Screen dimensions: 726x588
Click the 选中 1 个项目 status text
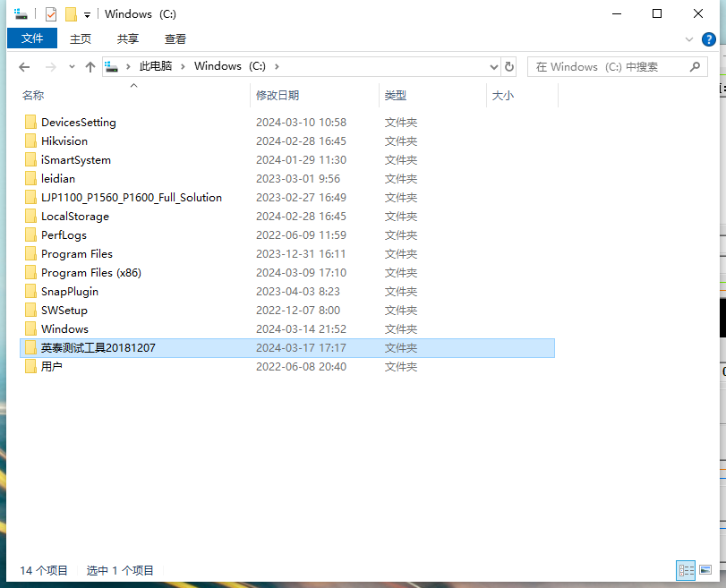(x=120, y=570)
